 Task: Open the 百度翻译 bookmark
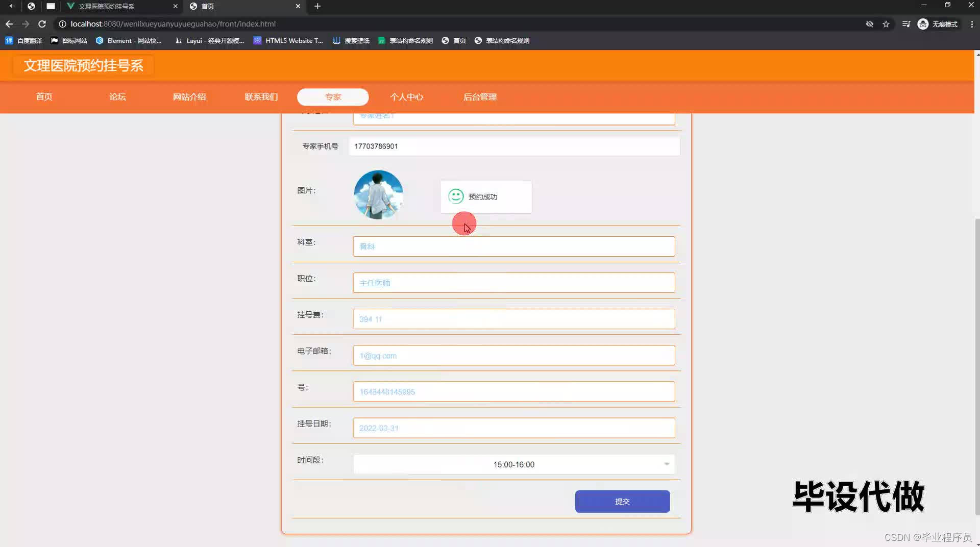coord(23,40)
